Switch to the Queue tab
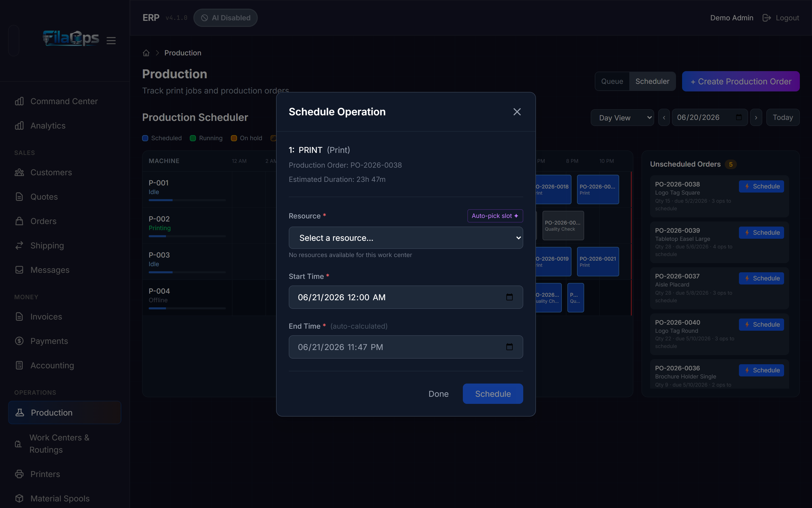The image size is (812, 508). pos(612,81)
